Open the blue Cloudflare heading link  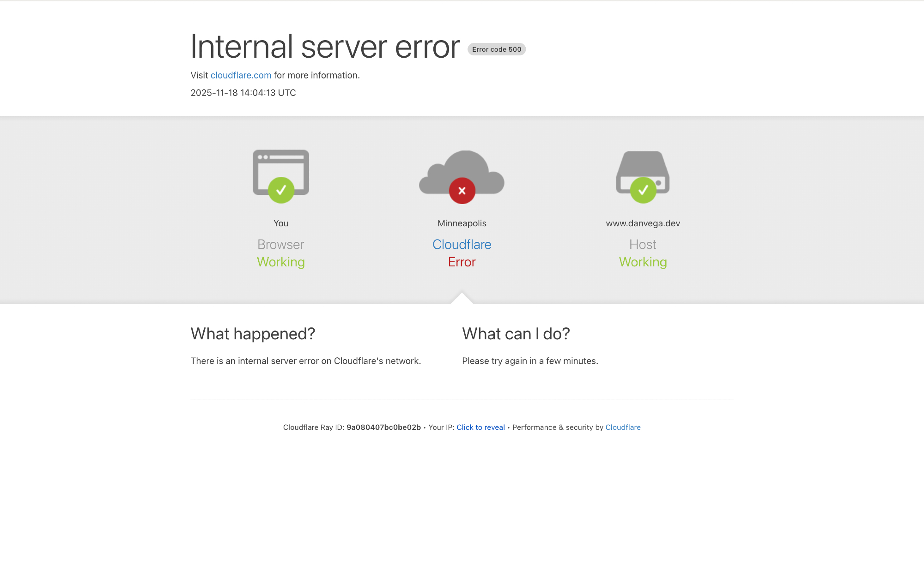point(462,244)
